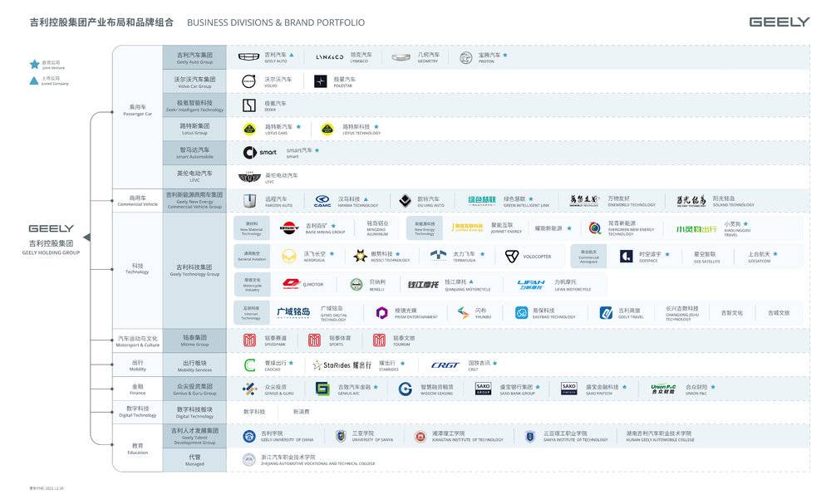Click the Genius AFC green G logo
831x504 pixels.
point(322,389)
